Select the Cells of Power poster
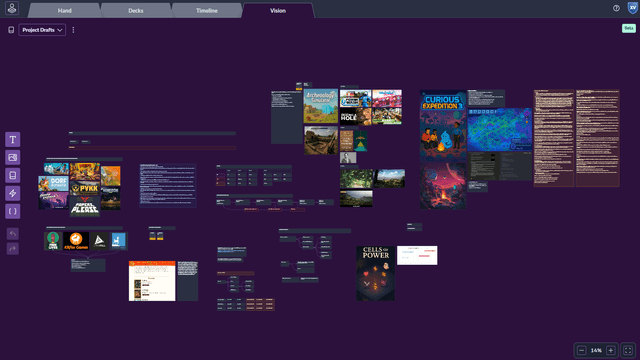Viewport: 640px width, 360px height. pos(376,273)
